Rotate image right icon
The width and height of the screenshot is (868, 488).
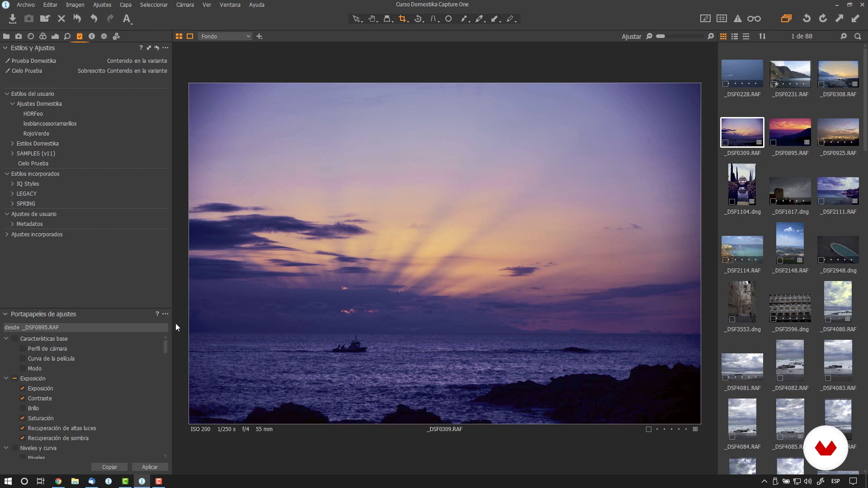(823, 19)
